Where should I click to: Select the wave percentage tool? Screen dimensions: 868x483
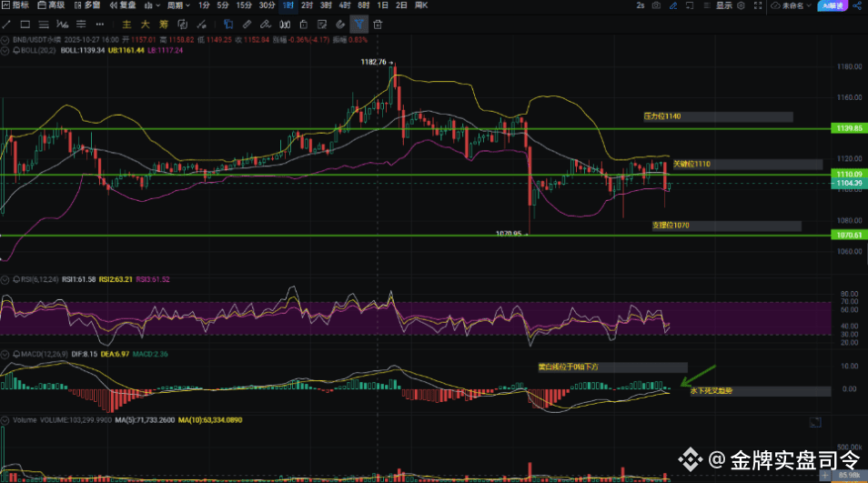tap(63, 25)
